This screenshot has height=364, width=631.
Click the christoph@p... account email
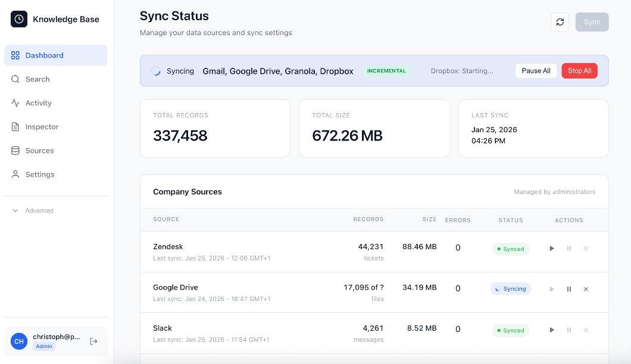pos(57,337)
